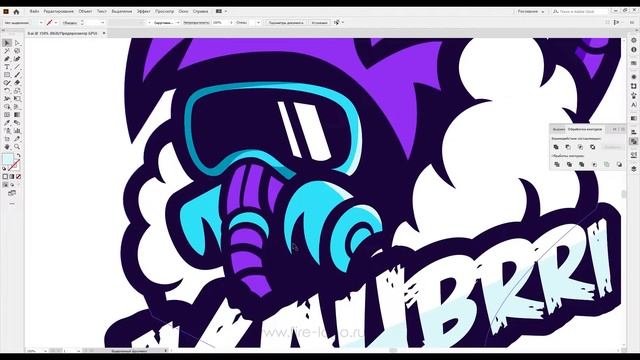The image size is (640, 360).
Task: Select the Gradient tool
Action: (x=17, y=115)
